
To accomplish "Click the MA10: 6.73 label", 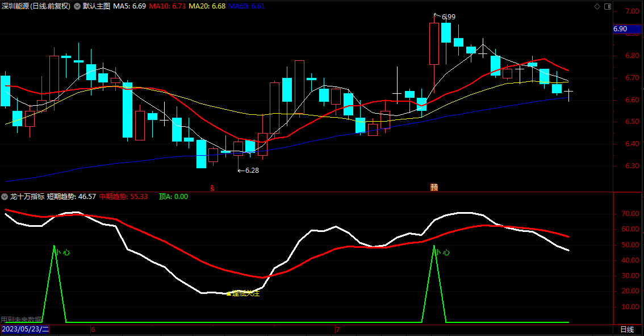I will [167, 6].
